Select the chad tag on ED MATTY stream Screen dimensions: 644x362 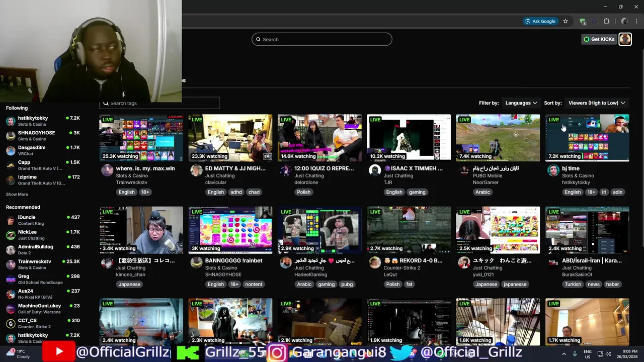pyautogui.click(x=254, y=192)
